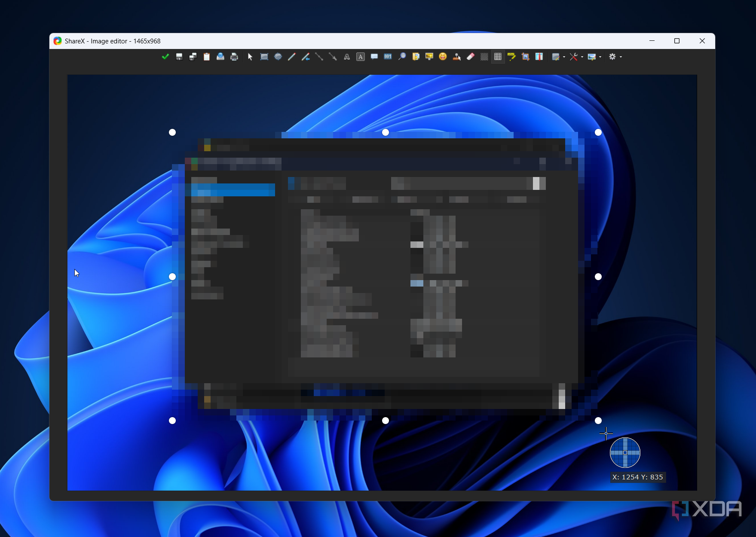The height and width of the screenshot is (537, 756).
Task: Click the green checkmark to finish editing
Action: tap(165, 57)
